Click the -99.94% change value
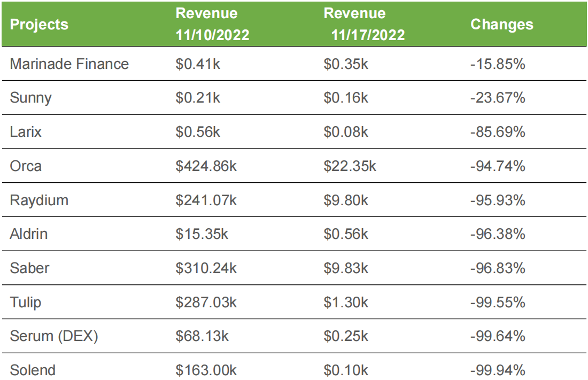 coord(498,370)
